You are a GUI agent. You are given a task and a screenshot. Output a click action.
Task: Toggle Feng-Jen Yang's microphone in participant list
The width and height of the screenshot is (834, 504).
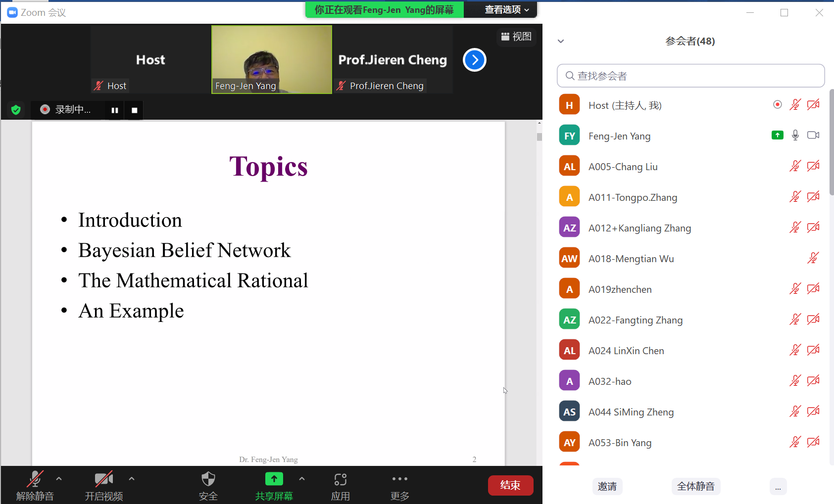(795, 136)
